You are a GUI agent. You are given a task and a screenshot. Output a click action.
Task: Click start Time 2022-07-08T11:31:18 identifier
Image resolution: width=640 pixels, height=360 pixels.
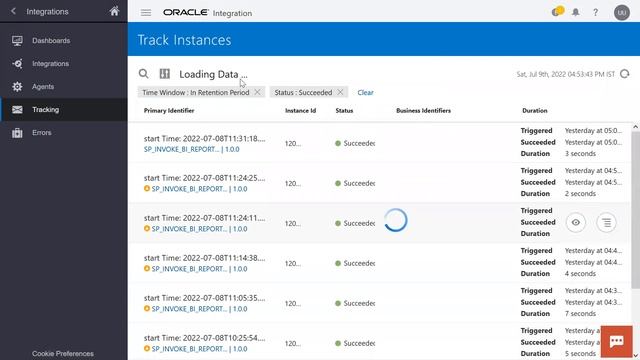click(x=204, y=139)
